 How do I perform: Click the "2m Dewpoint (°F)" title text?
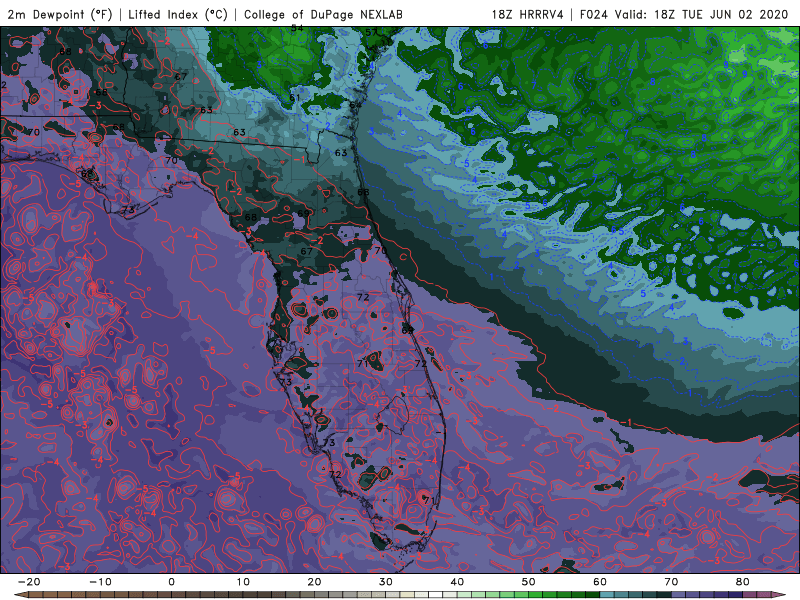click(59, 14)
